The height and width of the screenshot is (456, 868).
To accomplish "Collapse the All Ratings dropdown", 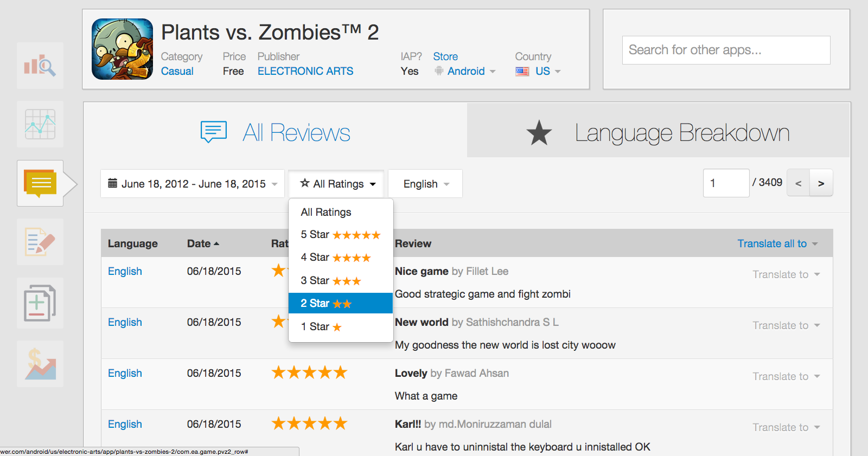I will coord(336,184).
